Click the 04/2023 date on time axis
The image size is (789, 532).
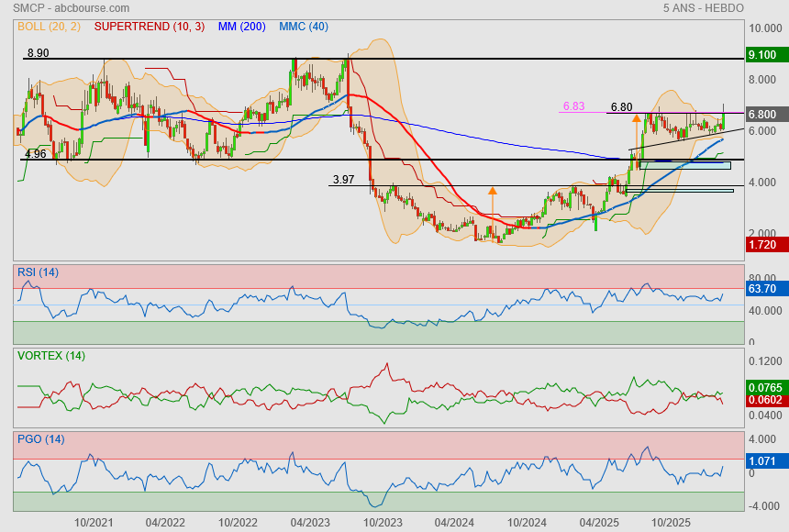310,522
